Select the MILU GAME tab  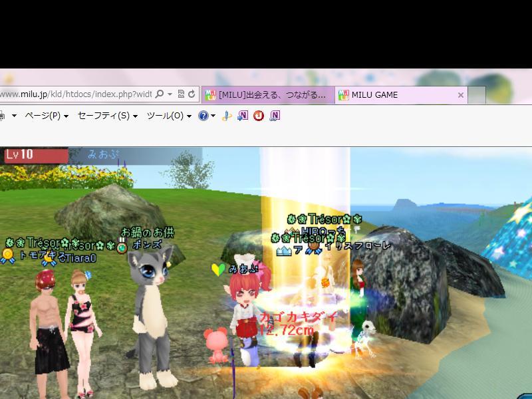point(392,95)
